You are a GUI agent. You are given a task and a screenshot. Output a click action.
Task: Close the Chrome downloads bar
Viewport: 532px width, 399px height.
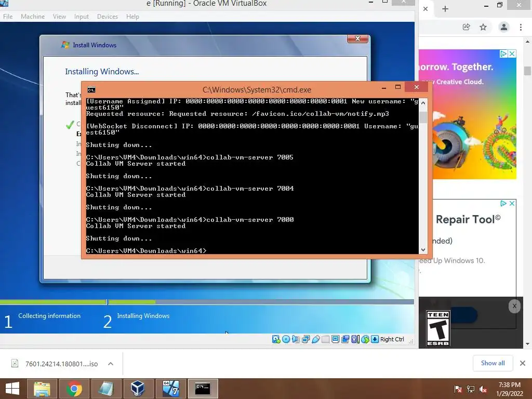(x=523, y=363)
